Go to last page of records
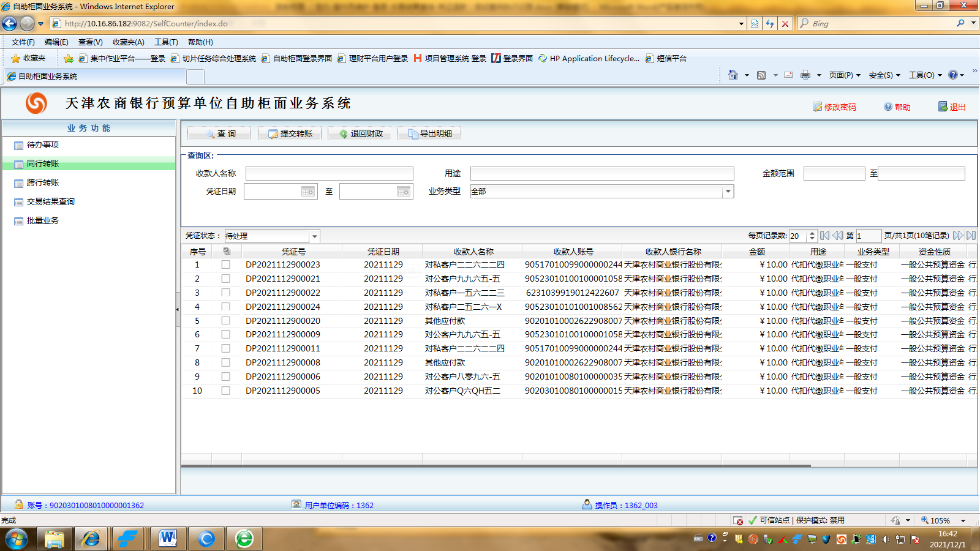 click(x=971, y=236)
